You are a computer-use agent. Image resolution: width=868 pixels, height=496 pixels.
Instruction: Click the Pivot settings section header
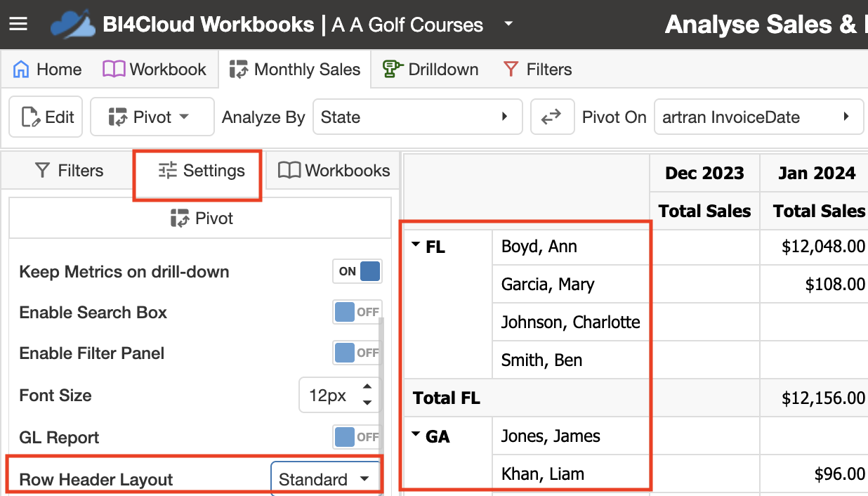[x=201, y=218]
